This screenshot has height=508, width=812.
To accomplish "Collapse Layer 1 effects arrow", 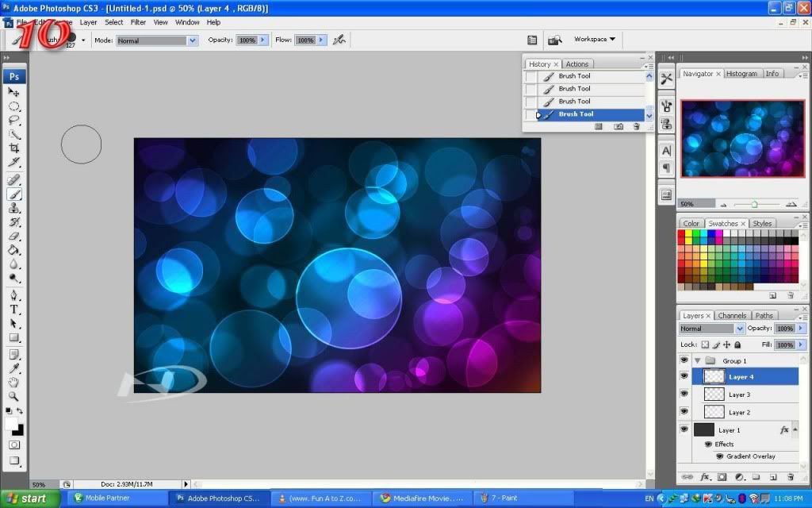I will [795, 429].
